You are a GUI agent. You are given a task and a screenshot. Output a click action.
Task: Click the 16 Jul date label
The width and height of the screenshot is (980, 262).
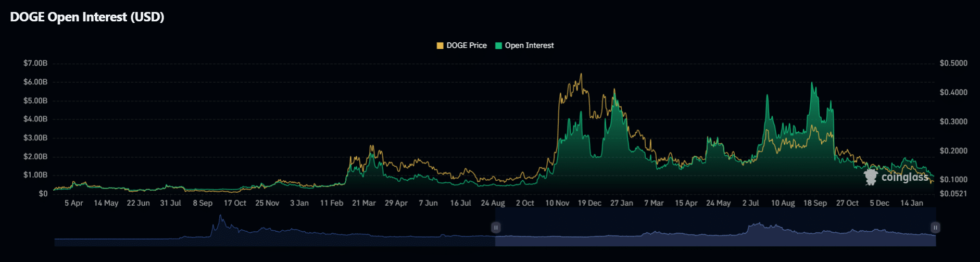pyautogui.click(x=461, y=203)
